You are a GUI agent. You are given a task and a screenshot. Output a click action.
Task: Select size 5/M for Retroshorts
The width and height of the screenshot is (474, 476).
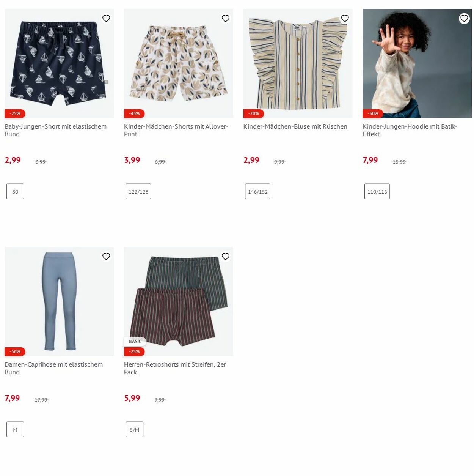pyautogui.click(x=135, y=430)
